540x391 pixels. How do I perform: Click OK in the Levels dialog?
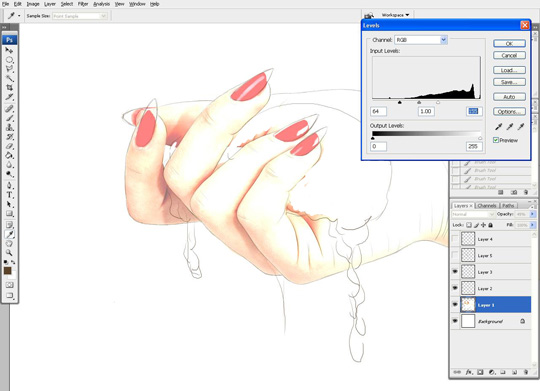(x=509, y=43)
